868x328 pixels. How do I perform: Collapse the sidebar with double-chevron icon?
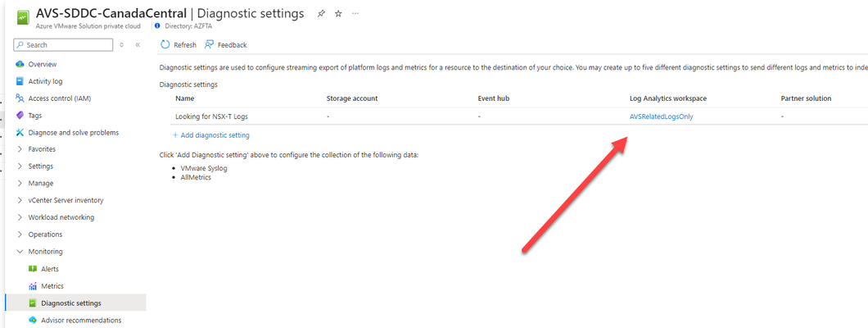[x=138, y=45]
